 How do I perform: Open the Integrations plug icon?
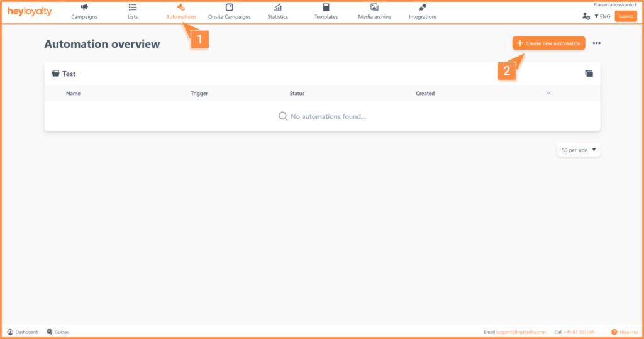coord(423,8)
